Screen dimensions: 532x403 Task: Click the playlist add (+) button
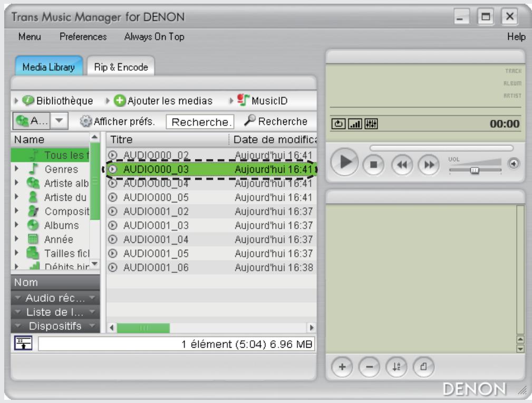pyautogui.click(x=342, y=367)
